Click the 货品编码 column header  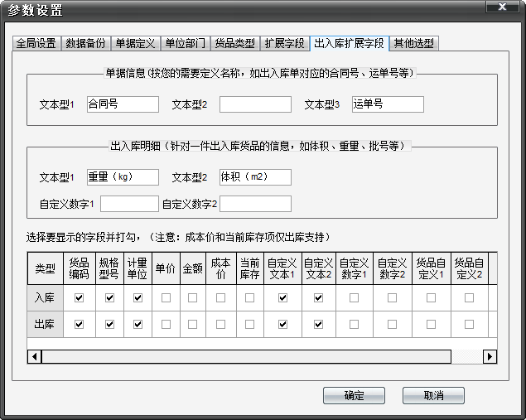pos(80,268)
